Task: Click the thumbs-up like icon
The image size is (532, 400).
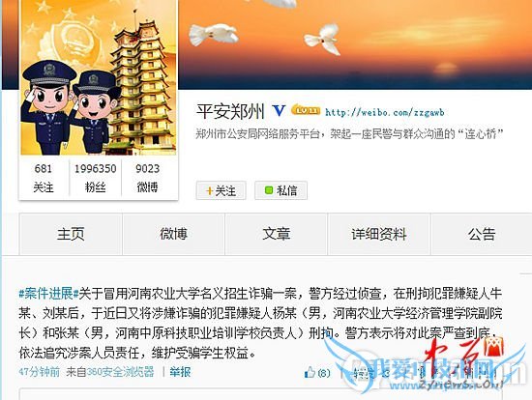Action: (x=310, y=373)
